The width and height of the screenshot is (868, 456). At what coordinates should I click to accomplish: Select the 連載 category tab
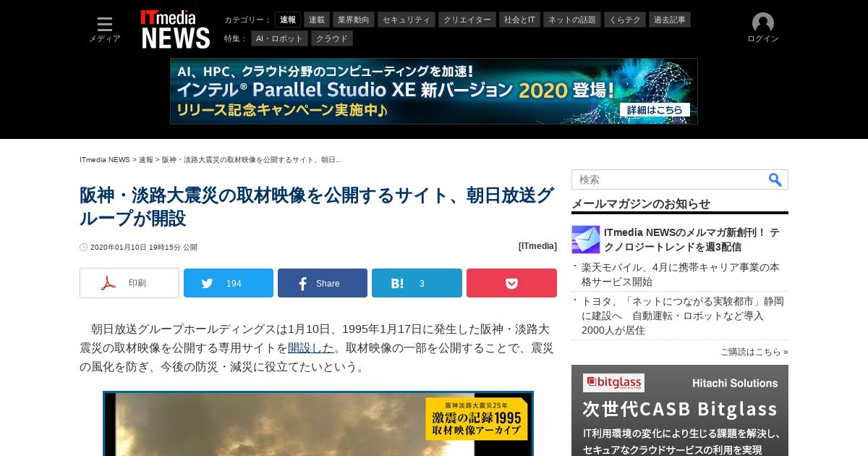pos(317,20)
